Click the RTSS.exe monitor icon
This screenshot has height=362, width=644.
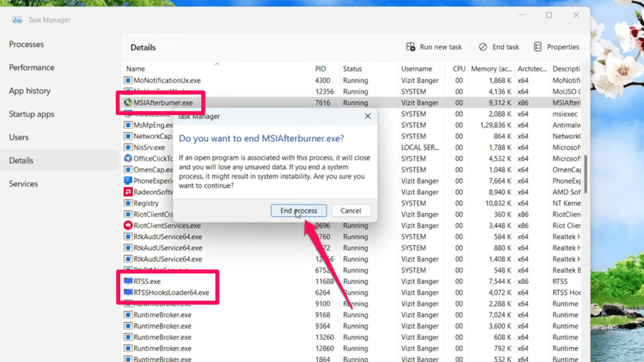(x=128, y=281)
